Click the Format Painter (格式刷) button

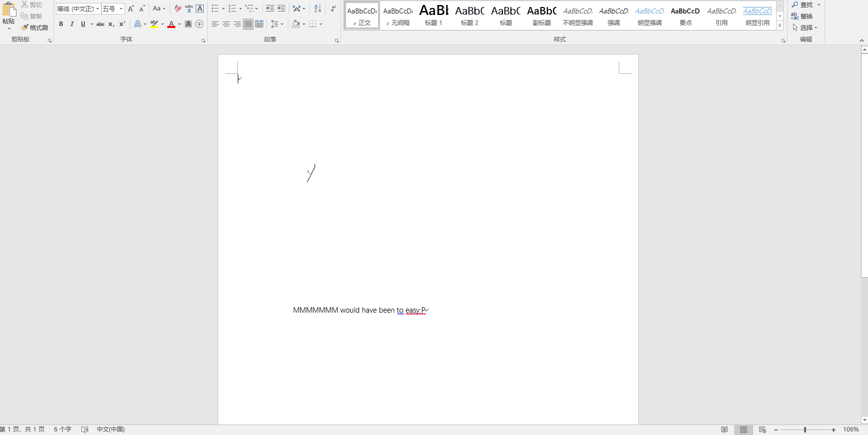pos(34,27)
